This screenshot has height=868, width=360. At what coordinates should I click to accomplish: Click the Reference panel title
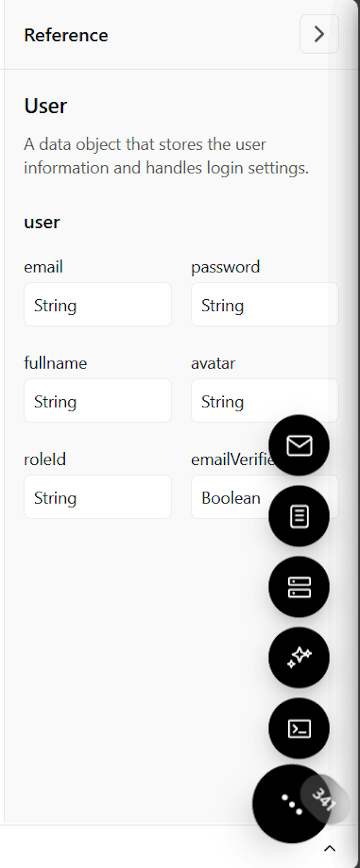[66, 35]
